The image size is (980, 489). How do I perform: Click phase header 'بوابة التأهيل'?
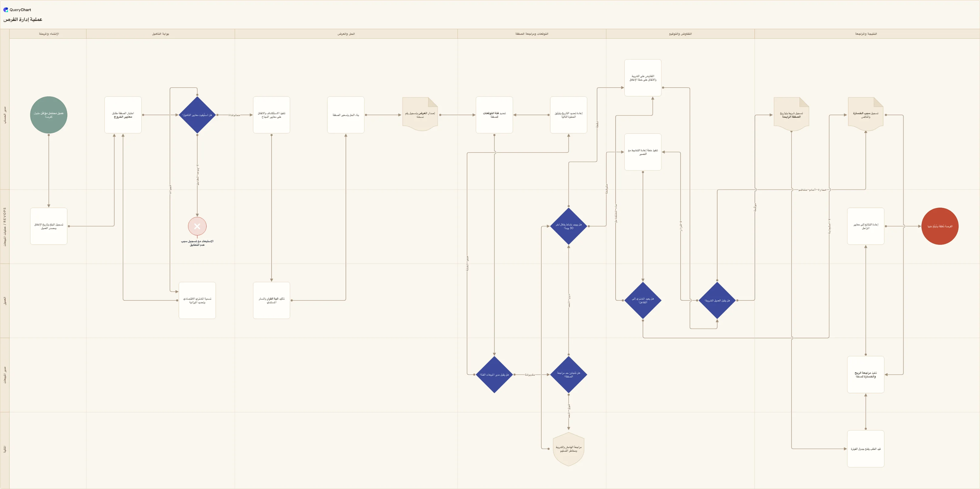(x=161, y=34)
